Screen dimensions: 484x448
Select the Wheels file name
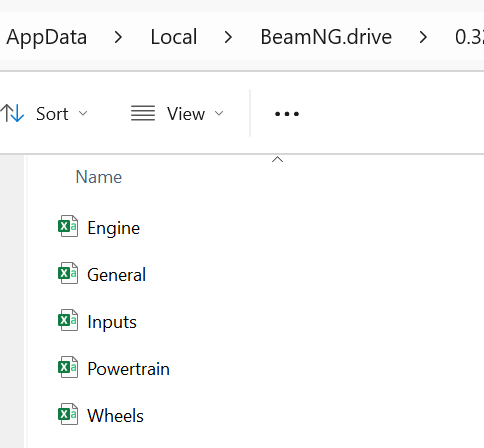(x=115, y=416)
